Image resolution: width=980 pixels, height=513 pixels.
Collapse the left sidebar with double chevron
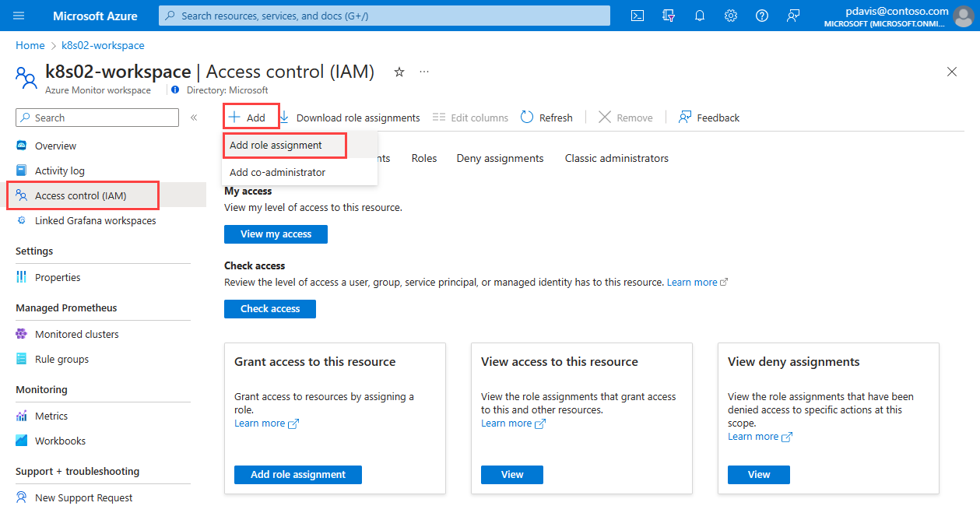pos(194,118)
